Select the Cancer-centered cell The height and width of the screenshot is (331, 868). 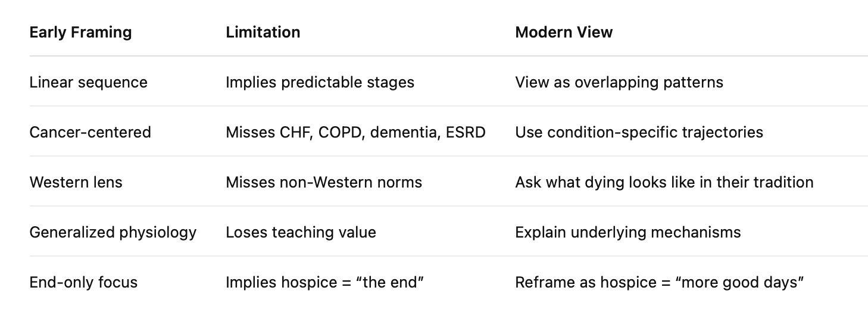[x=90, y=132]
